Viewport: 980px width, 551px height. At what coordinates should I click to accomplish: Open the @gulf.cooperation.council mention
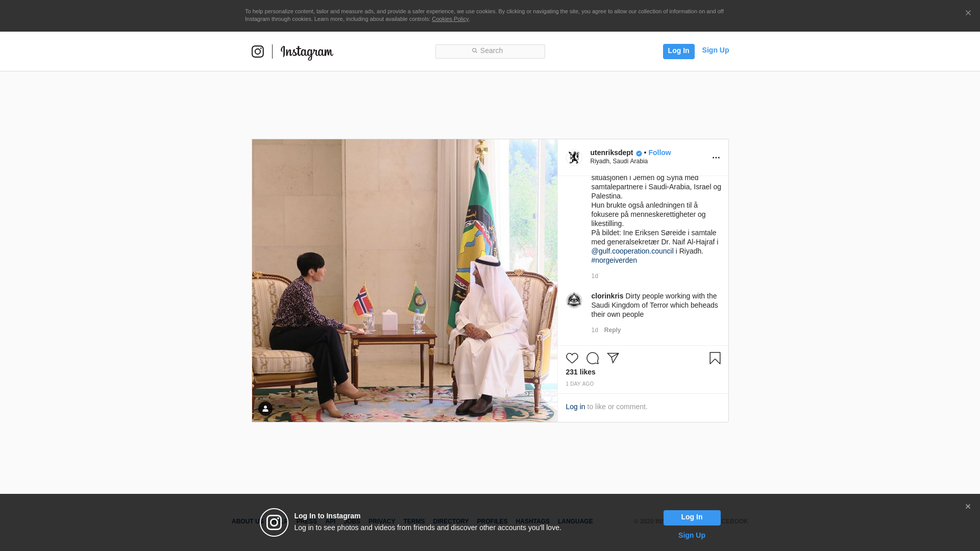tap(632, 251)
